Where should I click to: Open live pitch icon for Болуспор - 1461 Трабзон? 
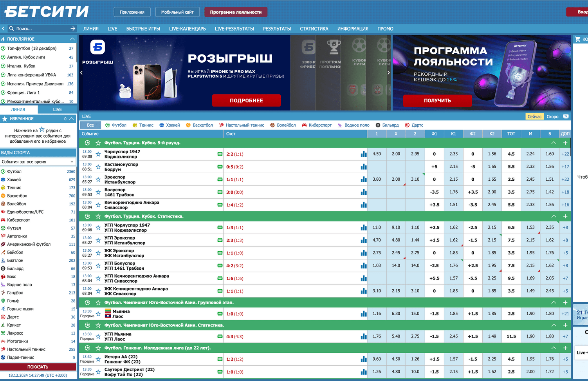coord(220,192)
